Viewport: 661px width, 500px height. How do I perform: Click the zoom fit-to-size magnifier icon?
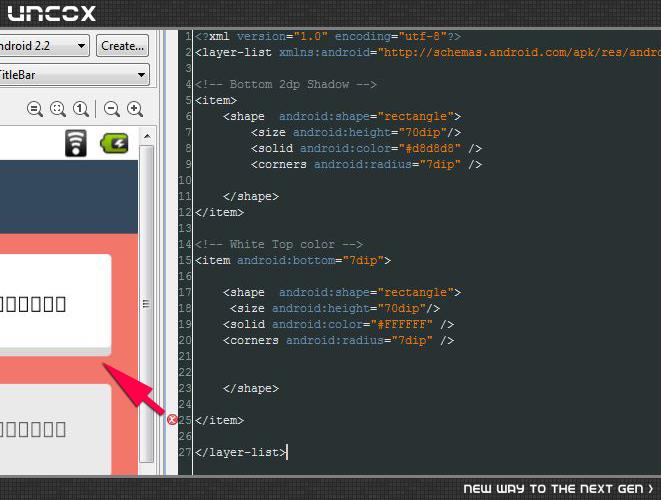click(35, 109)
